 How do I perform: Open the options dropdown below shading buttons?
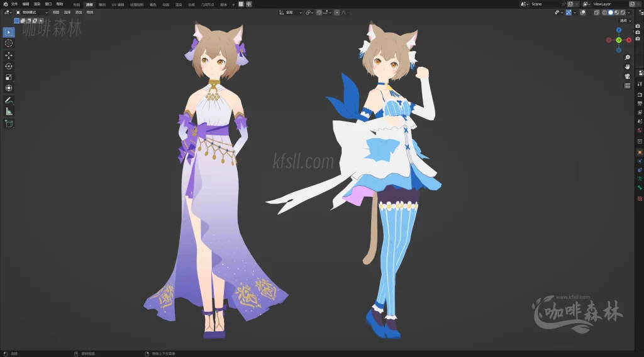(x=626, y=21)
